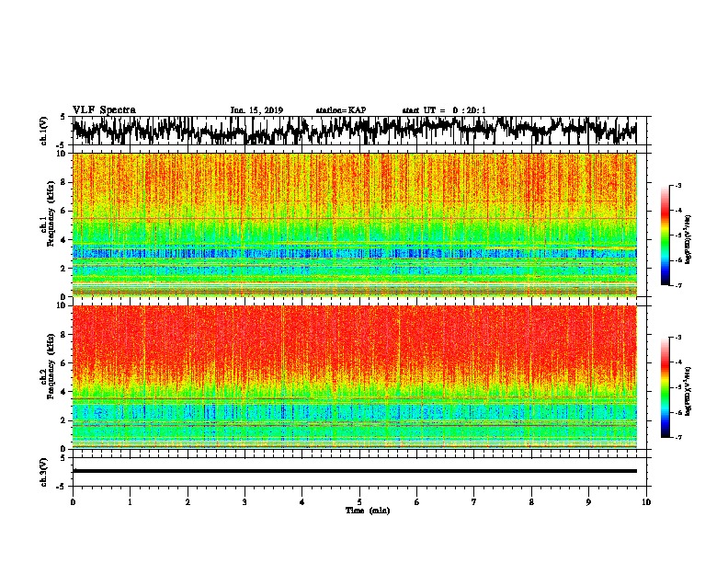The width and height of the screenshot is (728, 563).
Task: Click the "-5" label on ch.1 color scale
Action: [x=677, y=236]
